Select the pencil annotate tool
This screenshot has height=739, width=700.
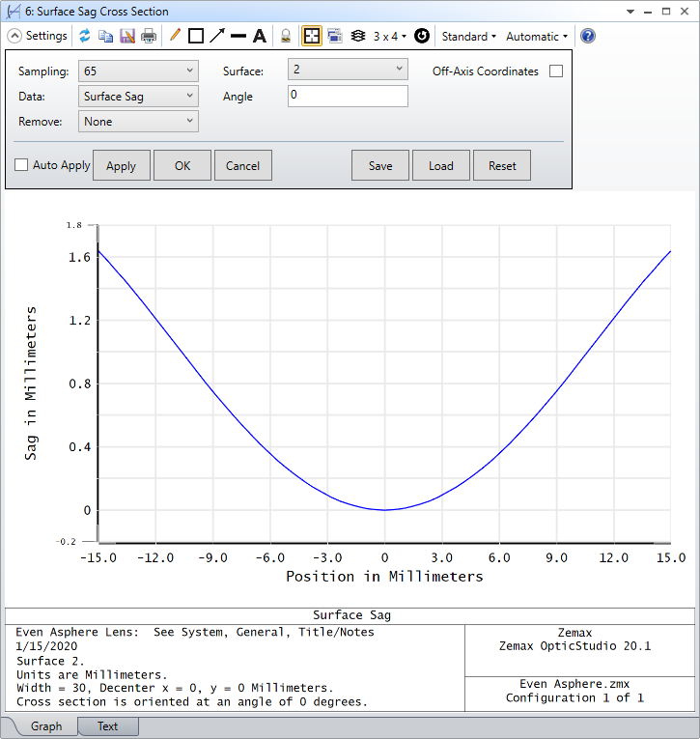(175, 36)
